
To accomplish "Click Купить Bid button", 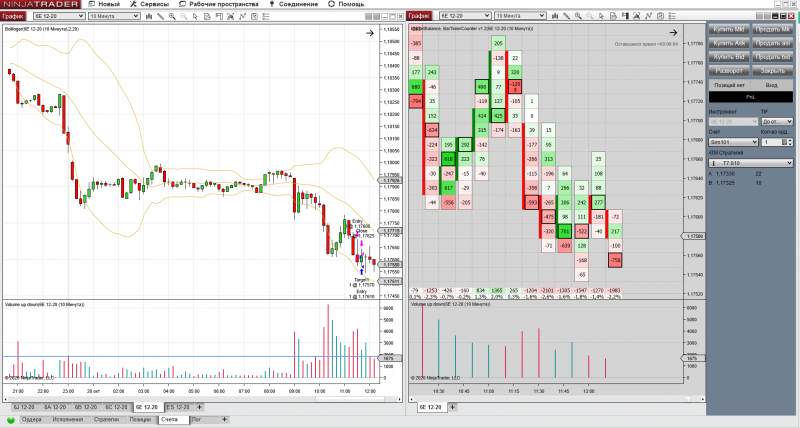I will click(729, 57).
